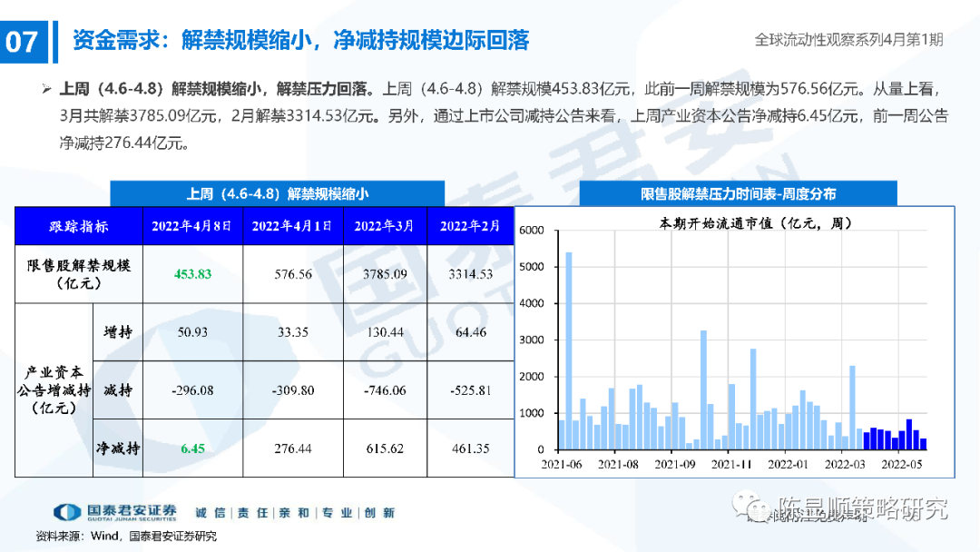
Task: Click the tallest dark blue bar in the chart
Action: coord(908,435)
